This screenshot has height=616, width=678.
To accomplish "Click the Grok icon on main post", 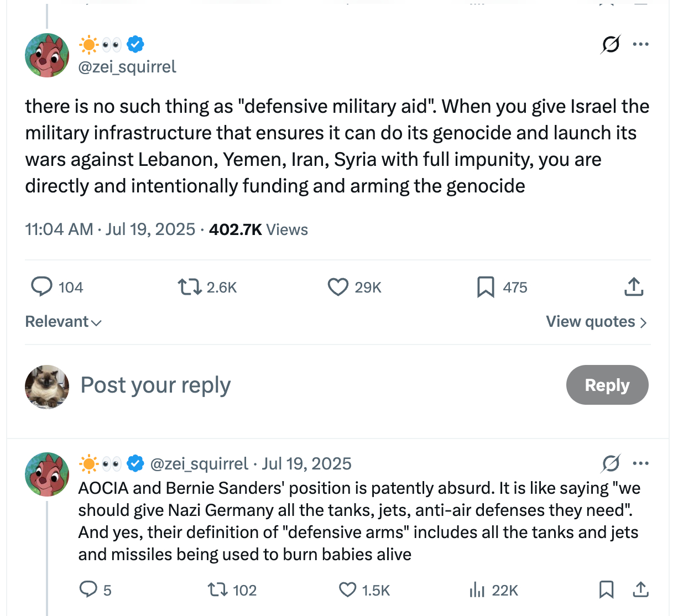I will [x=611, y=44].
